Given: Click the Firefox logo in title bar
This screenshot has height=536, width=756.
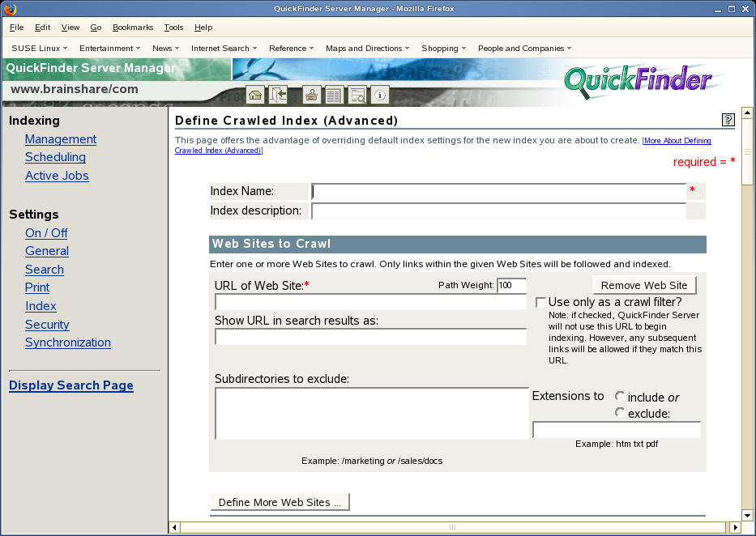Looking at the screenshot, I should 10,9.
